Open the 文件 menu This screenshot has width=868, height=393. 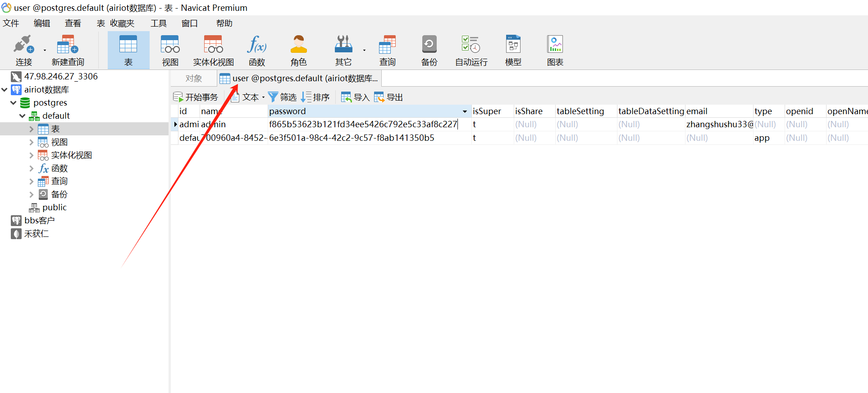click(11, 23)
